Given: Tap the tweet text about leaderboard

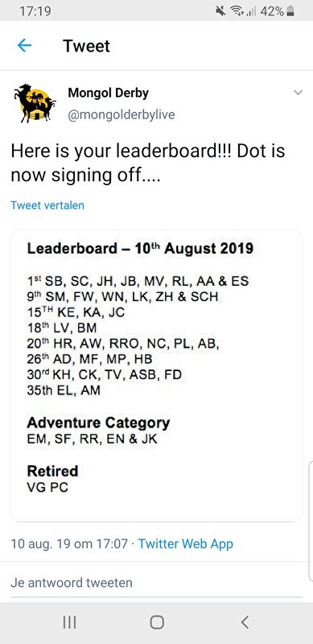Looking at the screenshot, I should [x=148, y=163].
